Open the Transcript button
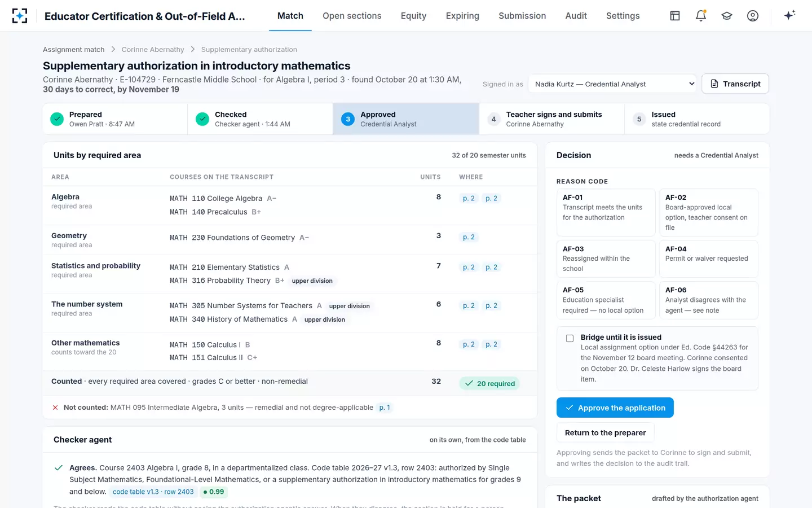This screenshot has width=812, height=508. pyautogui.click(x=735, y=84)
